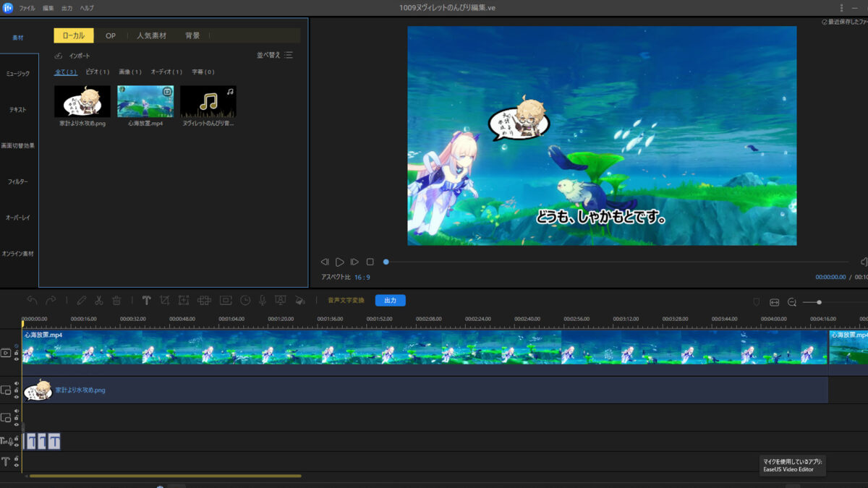The image size is (868, 488).
Task: Click the 音声文字変換 button
Action: click(x=346, y=300)
